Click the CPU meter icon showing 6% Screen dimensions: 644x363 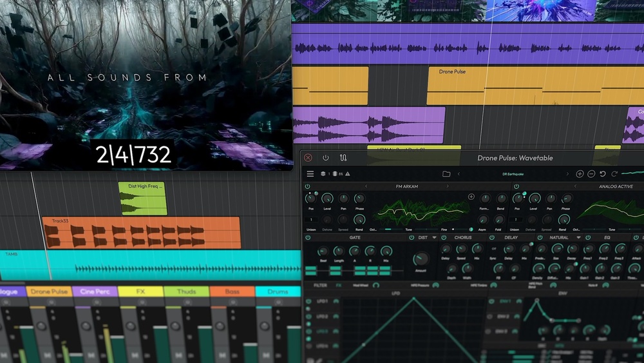coord(335,174)
